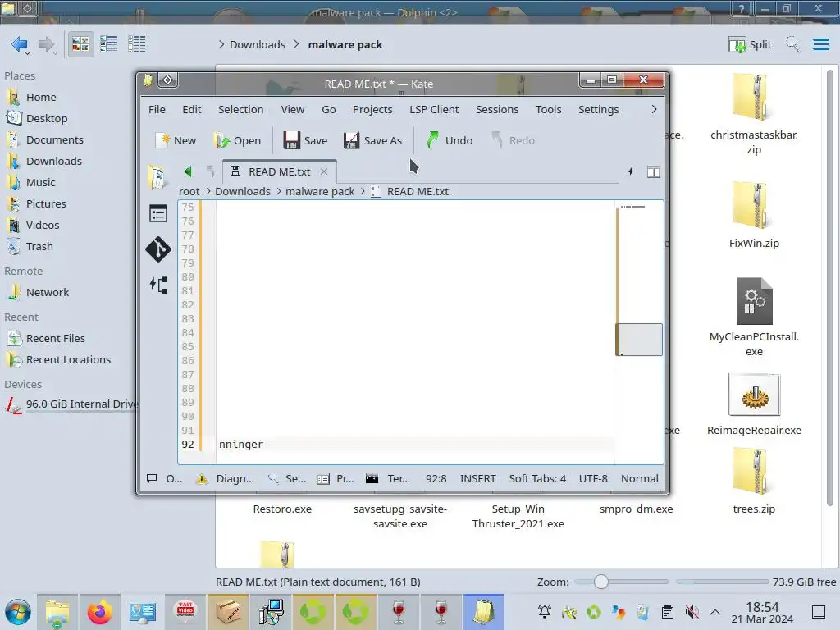The height and width of the screenshot is (630, 840).
Task: Select the READ ME.txt tab
Action: (x=279, y=171)
